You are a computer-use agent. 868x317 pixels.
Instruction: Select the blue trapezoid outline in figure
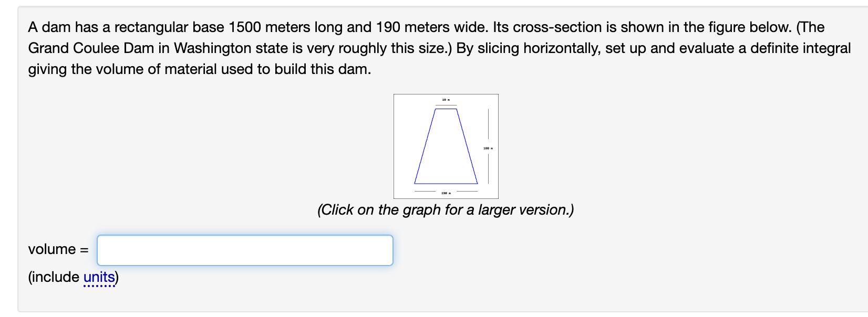pos(426,146)
